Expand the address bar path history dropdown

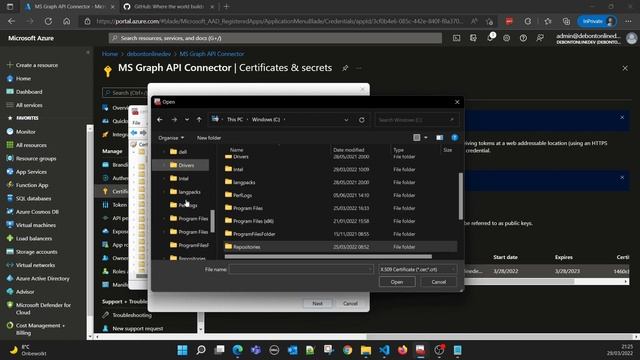coord(346,120)
